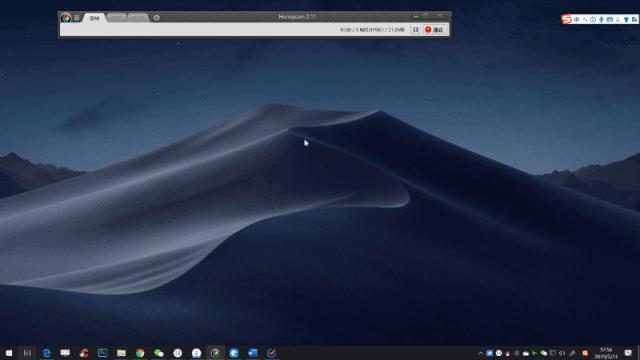Open Honeycam settings gear icon
640x360 pixels.
coord(156,18)
